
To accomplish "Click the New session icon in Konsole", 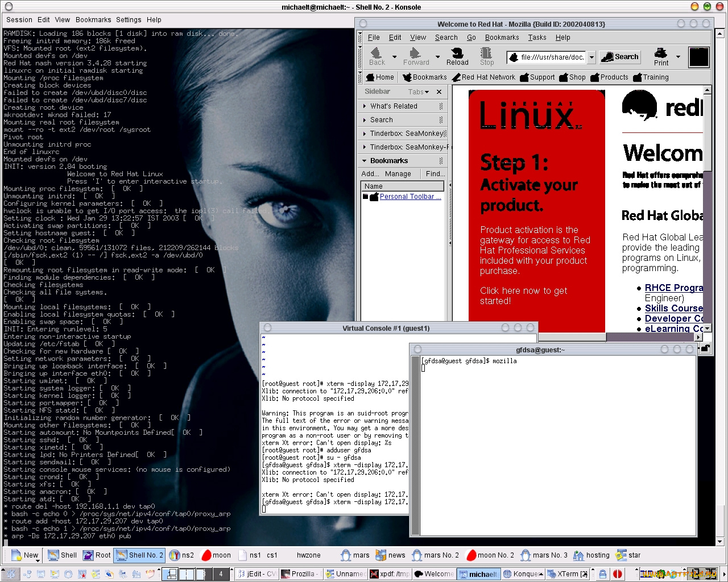I will pos(25,555).
